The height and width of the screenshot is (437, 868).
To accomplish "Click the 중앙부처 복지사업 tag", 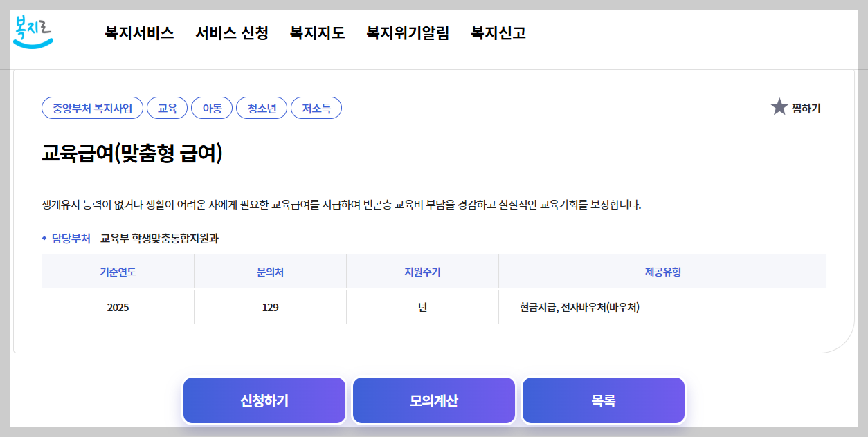I will pyautogui.click(x=91, y=108).
